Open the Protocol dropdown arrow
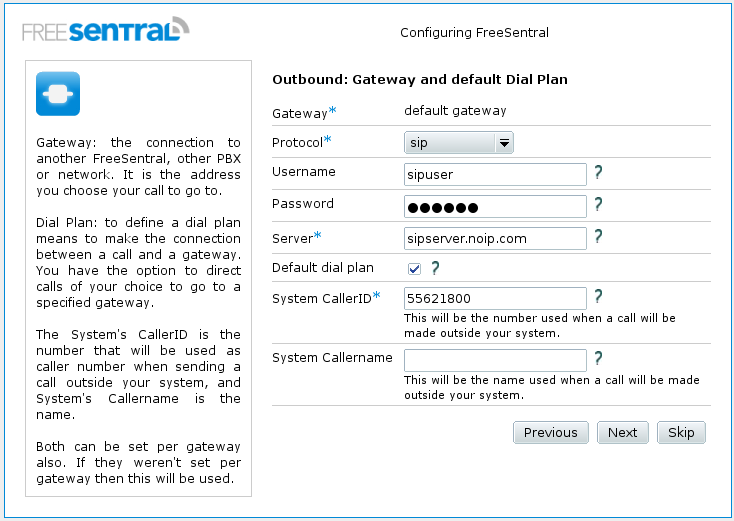Image resolution: width=734 pixels, height=521 pixels. (504, 143)
